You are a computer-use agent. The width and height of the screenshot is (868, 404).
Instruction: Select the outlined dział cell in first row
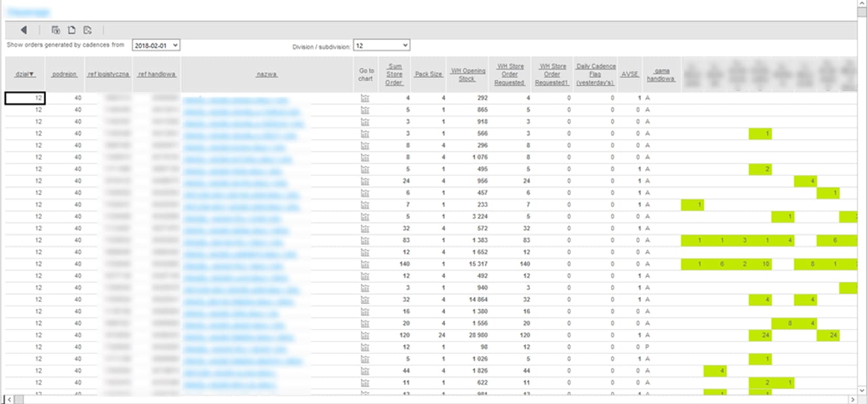click(25, 98)
